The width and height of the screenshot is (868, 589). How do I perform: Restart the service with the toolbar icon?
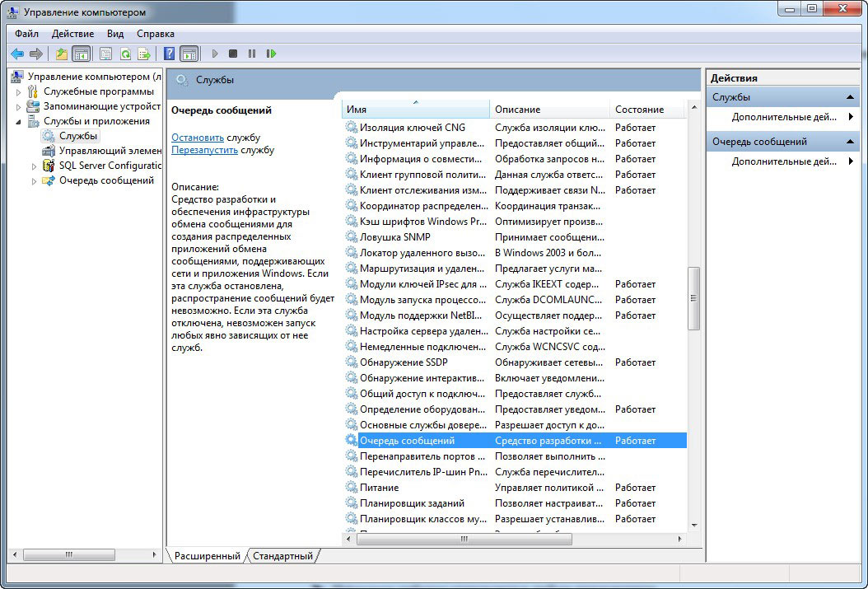(271, 54)
